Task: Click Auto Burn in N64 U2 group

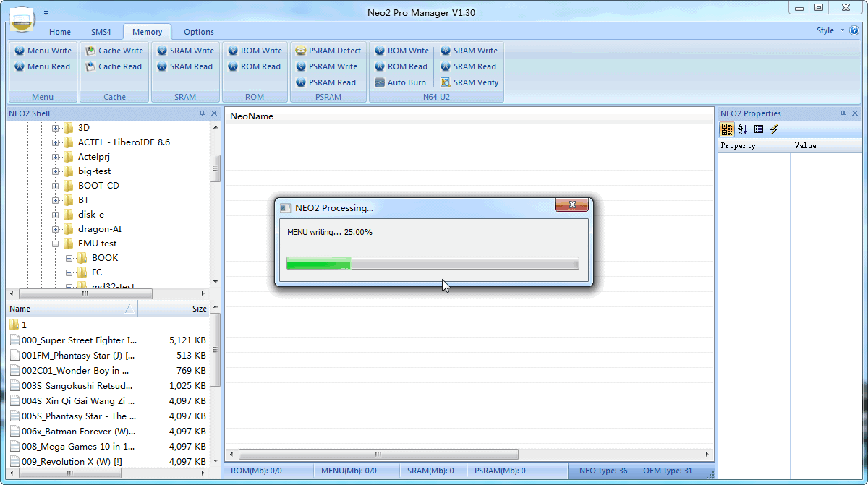Action: click(401, 82)
